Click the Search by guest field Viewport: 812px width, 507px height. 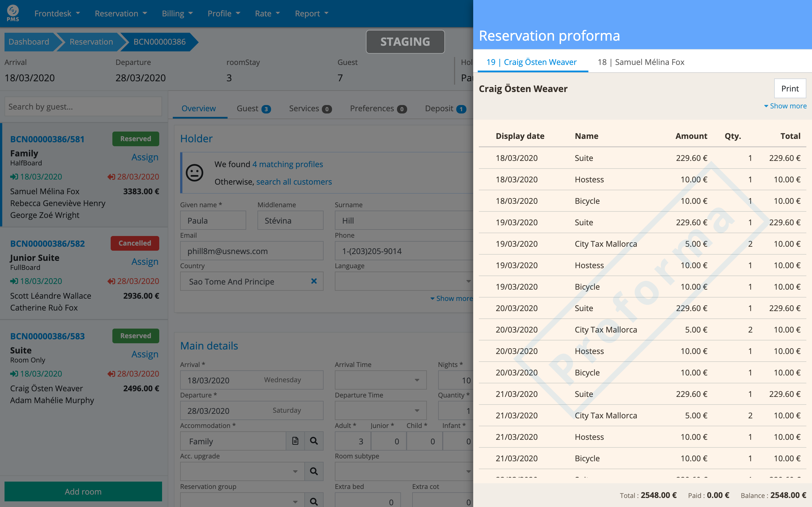(x=83, y=107)
